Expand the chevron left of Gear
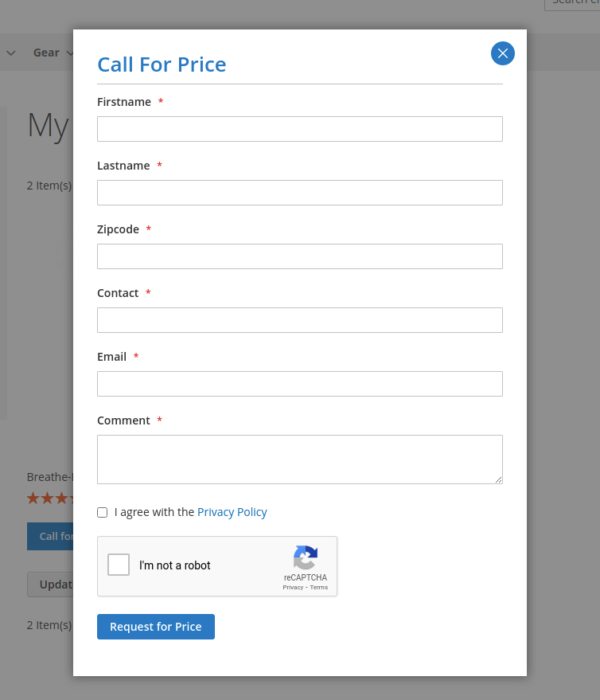 click(x=11, y=53)
